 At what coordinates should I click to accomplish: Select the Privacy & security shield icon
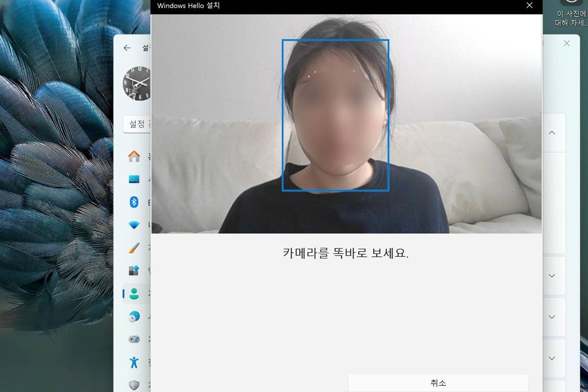pos(134,385)
